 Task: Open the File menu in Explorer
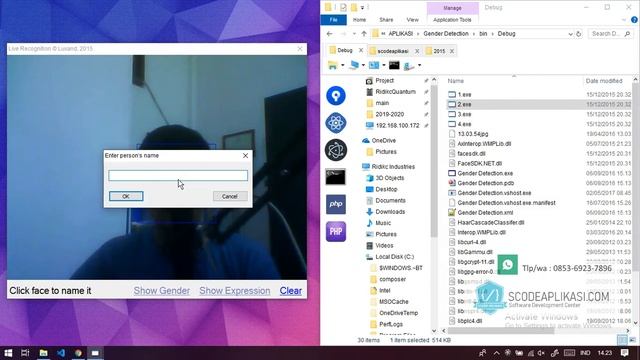333,20
